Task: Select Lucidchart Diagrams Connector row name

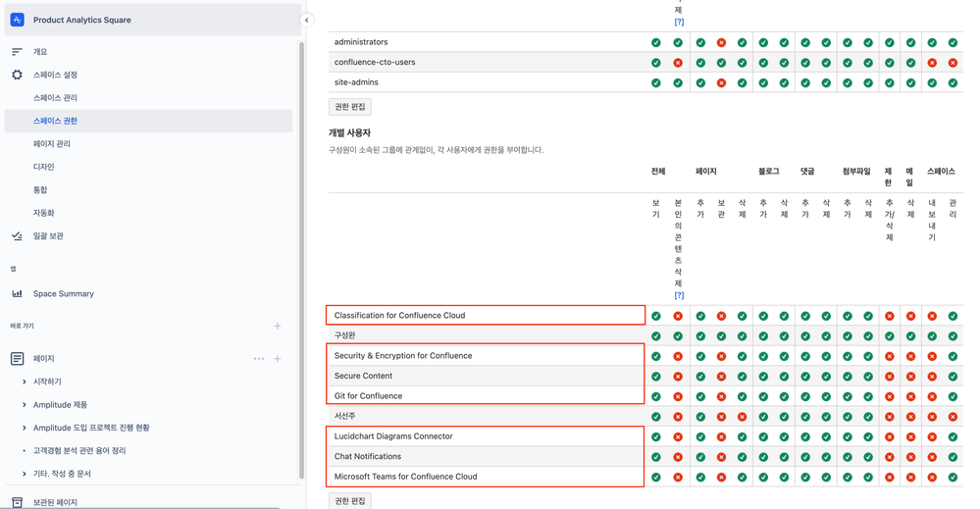Action: [393, 435]
